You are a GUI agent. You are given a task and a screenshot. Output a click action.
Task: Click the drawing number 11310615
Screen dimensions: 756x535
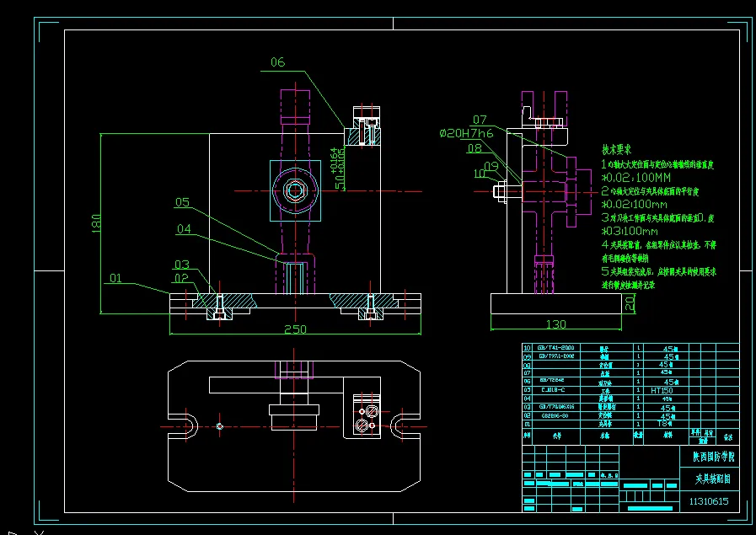point(709,501)
